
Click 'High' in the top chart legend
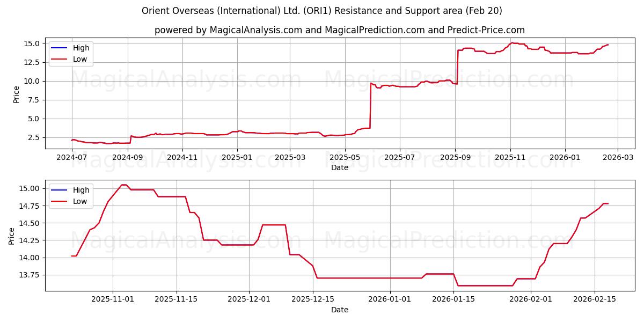[81, 48]
